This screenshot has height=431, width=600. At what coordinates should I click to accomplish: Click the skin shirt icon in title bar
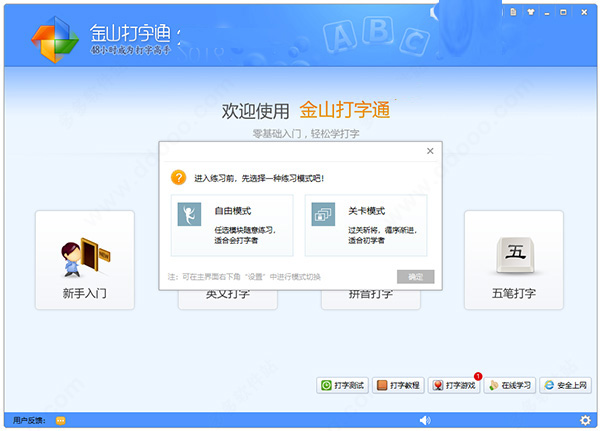[x=530, y=12]
